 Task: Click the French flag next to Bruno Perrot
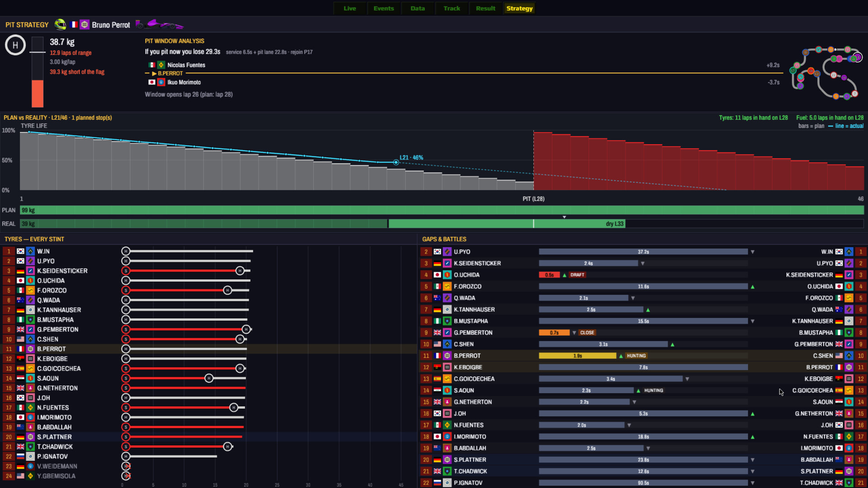[74, 24]
